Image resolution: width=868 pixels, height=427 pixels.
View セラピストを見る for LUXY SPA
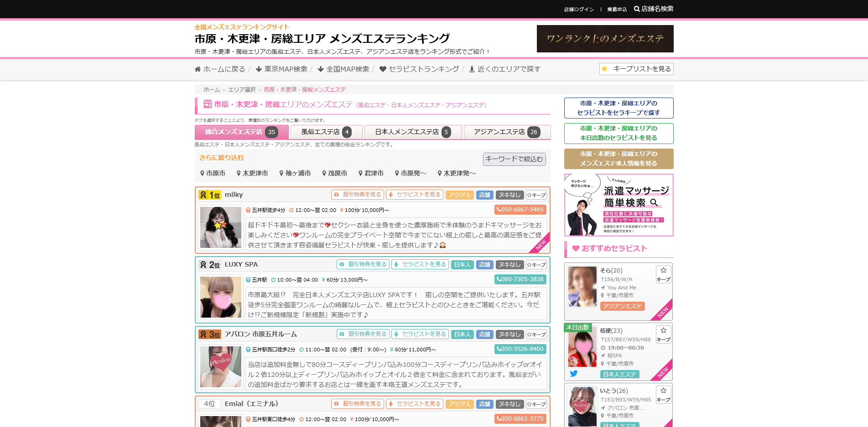point(420,264)
